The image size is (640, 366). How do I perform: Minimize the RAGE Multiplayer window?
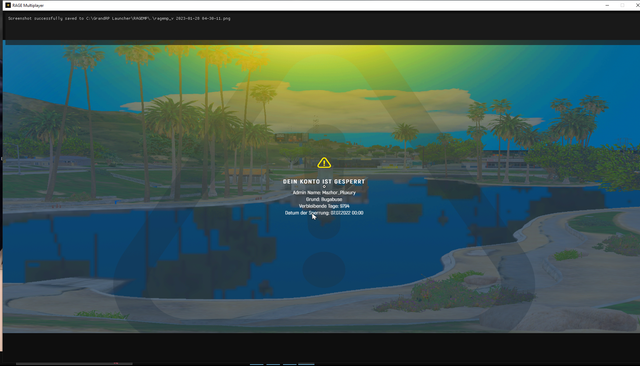[607, 5]
